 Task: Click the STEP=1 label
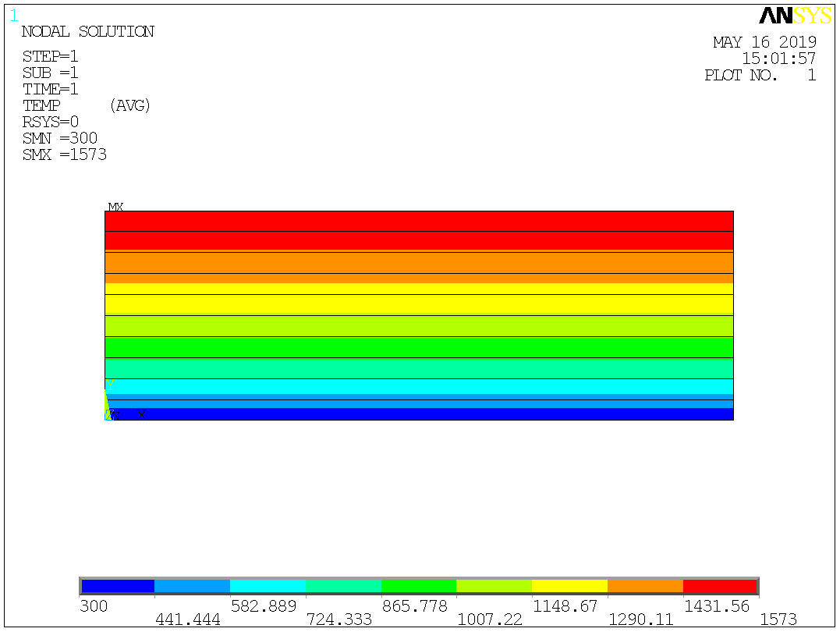[51, 56]
